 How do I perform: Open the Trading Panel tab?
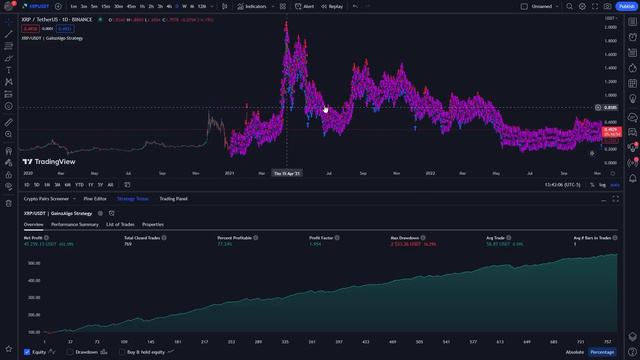click(x=173, y=199)
